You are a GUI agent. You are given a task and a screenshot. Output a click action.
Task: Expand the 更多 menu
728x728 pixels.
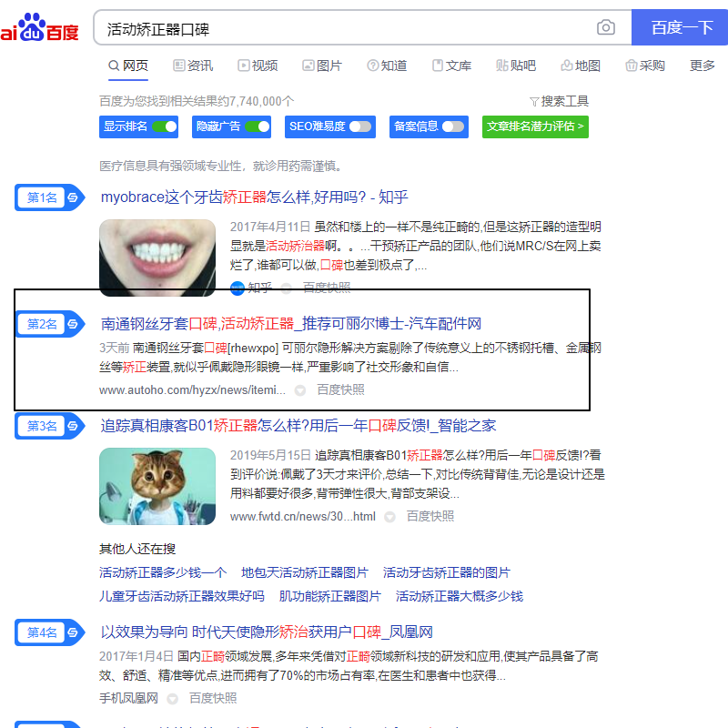702,66
